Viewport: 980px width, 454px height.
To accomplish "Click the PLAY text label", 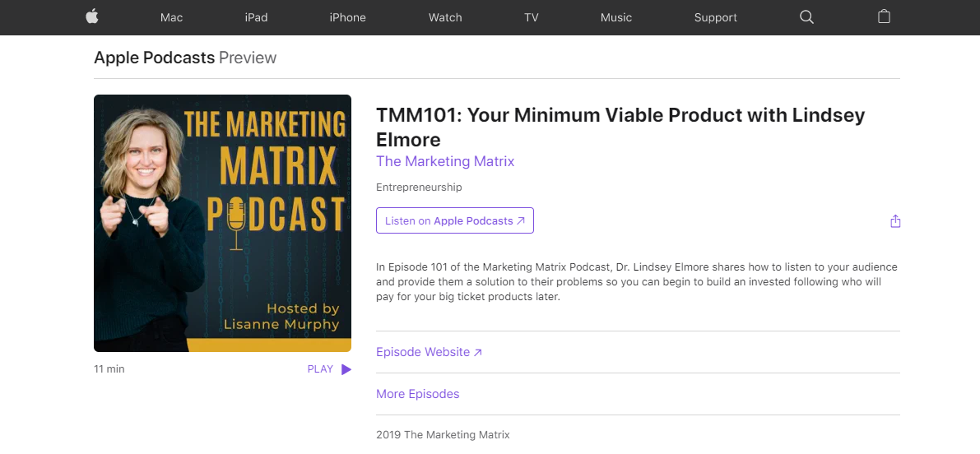I will (x=320, y=369).
